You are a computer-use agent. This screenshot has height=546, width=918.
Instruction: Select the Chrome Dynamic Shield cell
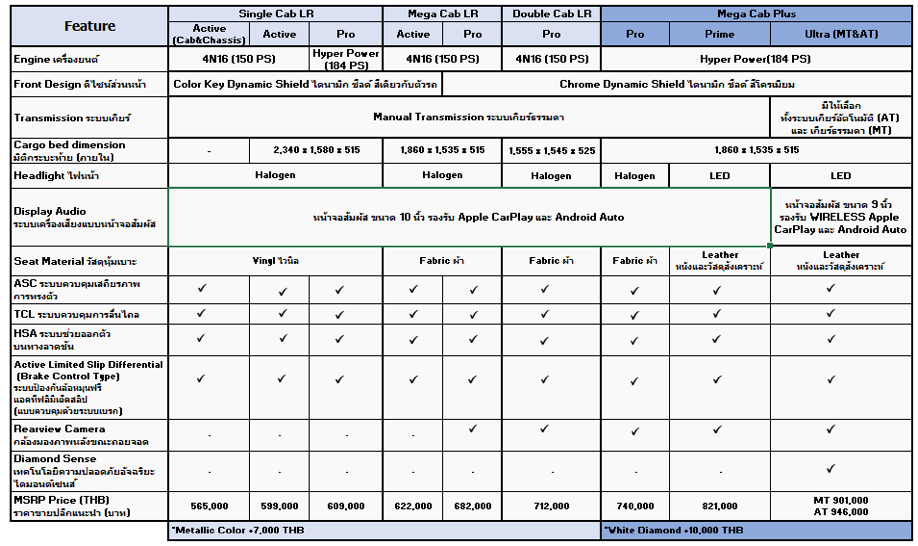tap(677, 84)
